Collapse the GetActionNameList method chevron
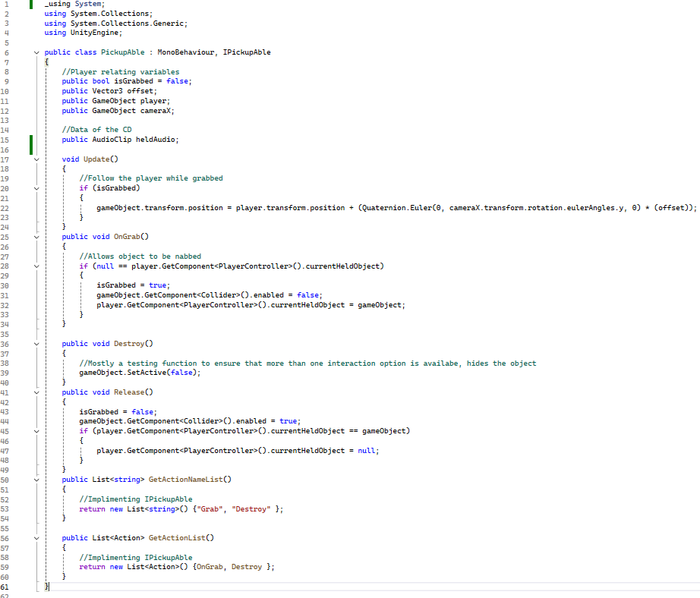 pyautogui.click(x=36, y=480)
